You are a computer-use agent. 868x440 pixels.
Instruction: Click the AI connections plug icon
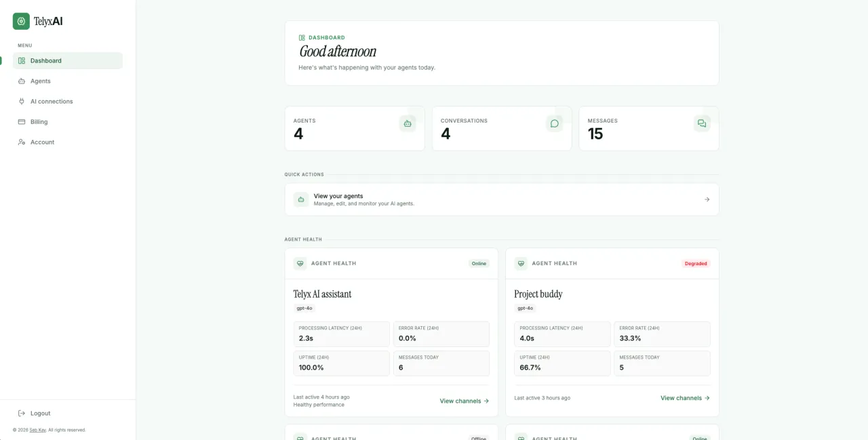[22, 102]
